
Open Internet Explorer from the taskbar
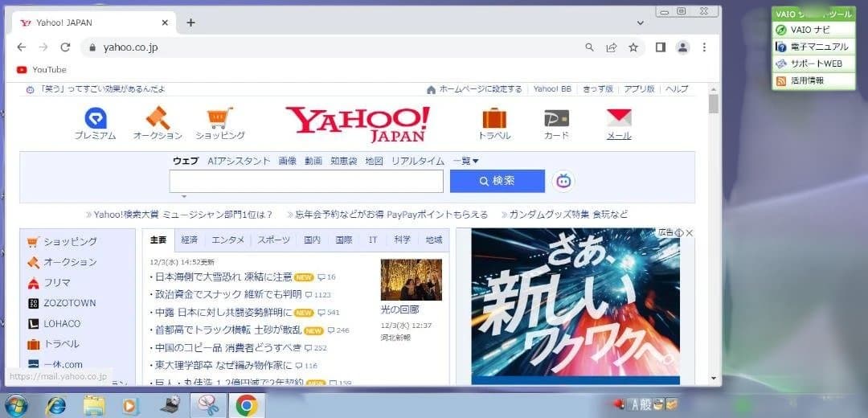coord(55,405)
